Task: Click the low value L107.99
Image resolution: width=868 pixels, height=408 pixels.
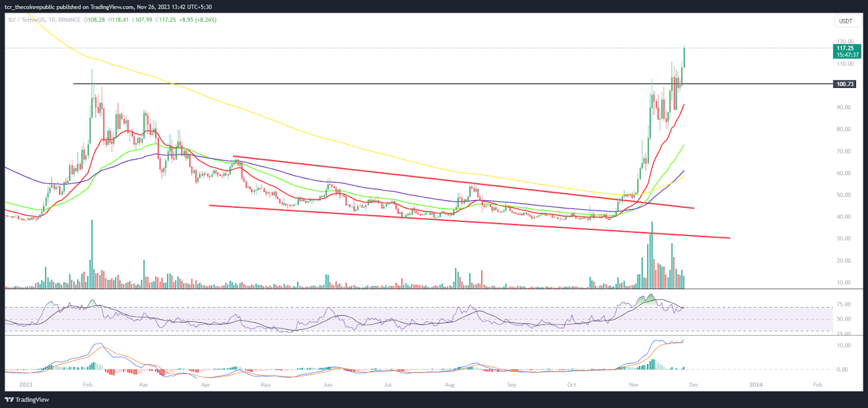Action: (142, 20)
